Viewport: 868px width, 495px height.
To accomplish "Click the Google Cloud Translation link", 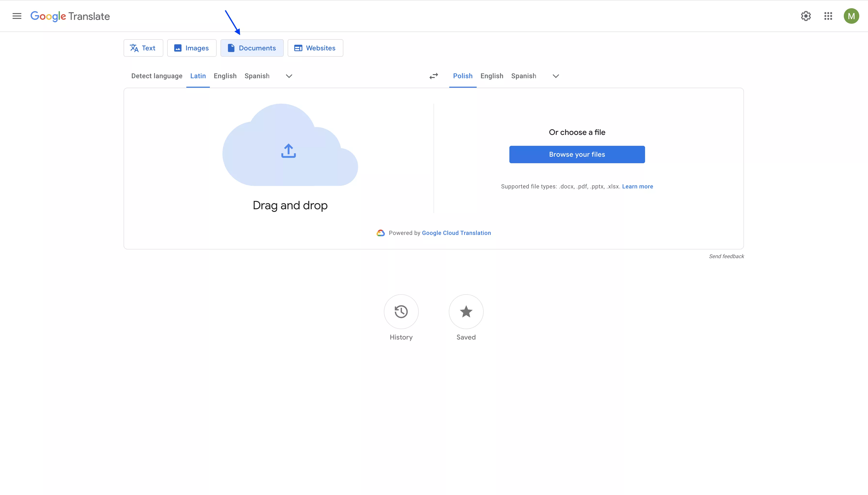I will [x=456, y=233].
